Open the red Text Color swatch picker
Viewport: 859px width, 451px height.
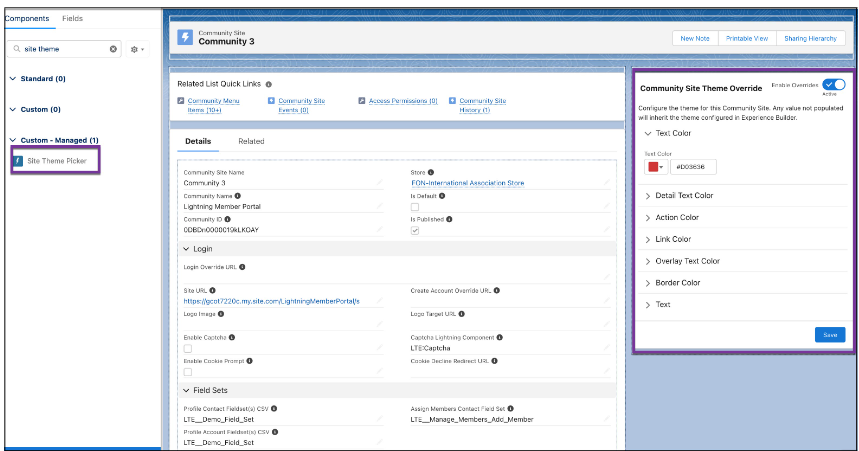[656, 167]
